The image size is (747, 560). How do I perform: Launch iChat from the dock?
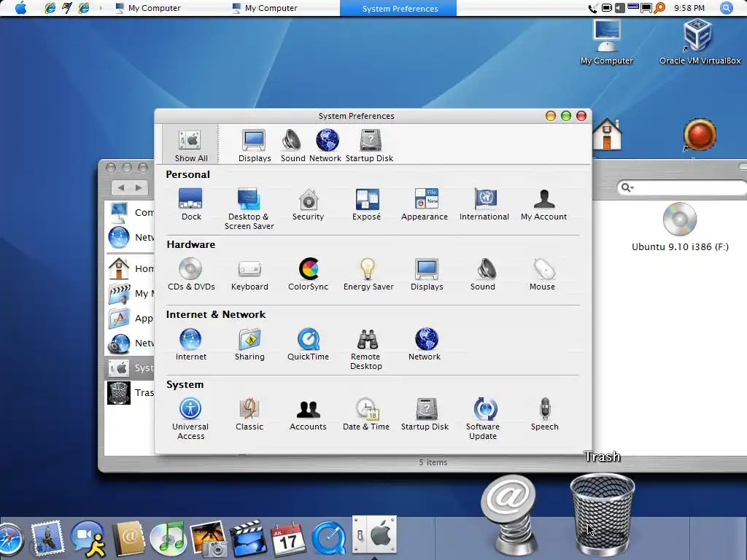coord(88,539)
